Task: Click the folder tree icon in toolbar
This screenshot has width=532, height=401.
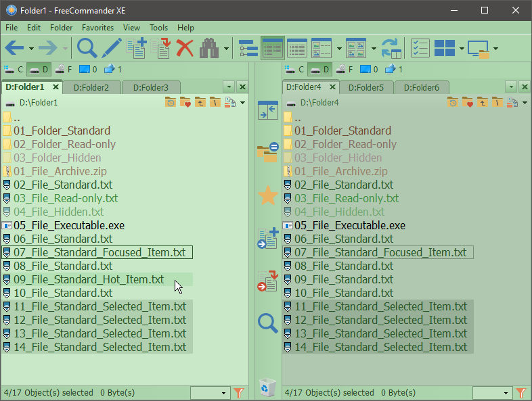Action: point(248,48)
